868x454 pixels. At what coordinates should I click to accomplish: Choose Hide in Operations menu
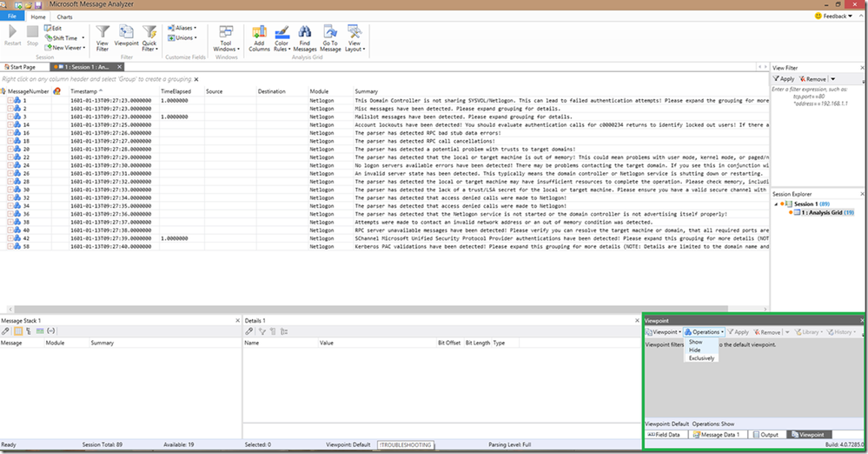(695, 351)
